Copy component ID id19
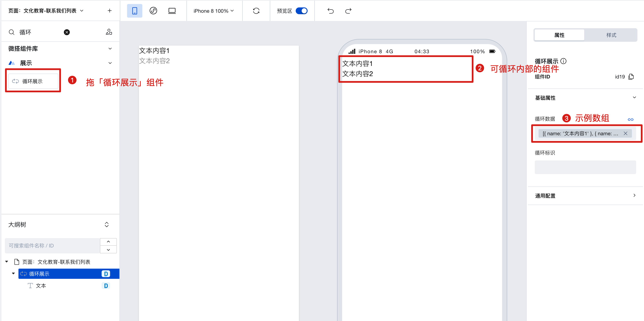Screen dimensions: 644x321 [631, 77]
